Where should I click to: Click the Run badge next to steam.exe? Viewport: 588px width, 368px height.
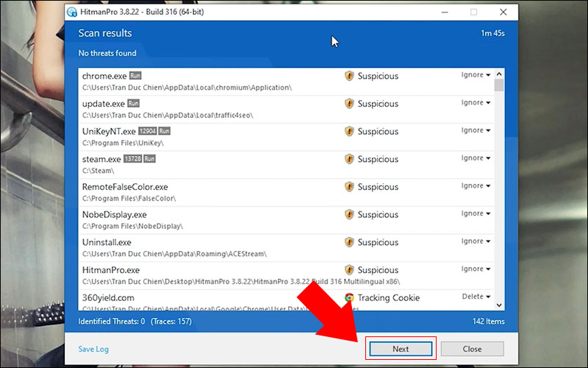click(150, 159)
